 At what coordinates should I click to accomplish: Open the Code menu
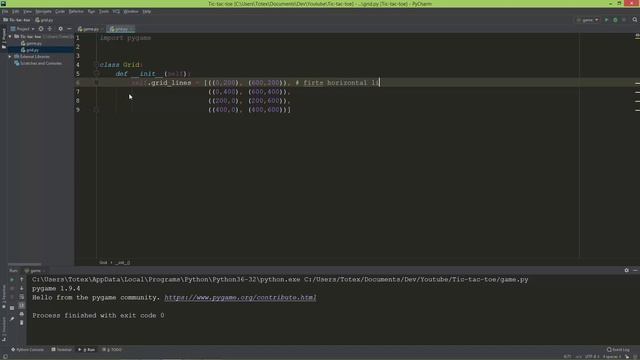pos(60,11)
